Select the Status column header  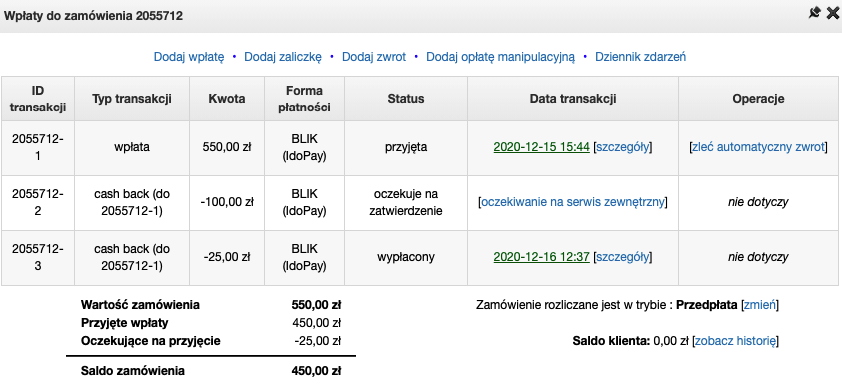point(406,99)
